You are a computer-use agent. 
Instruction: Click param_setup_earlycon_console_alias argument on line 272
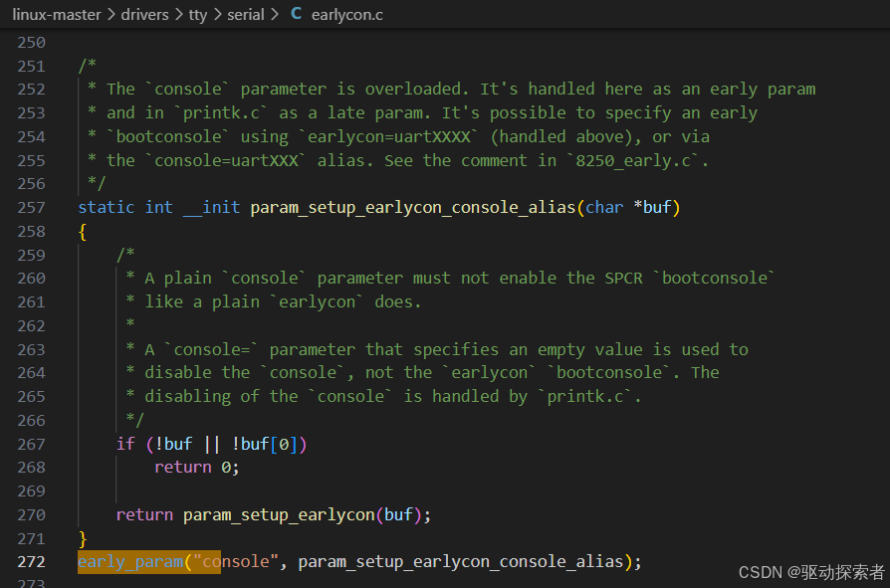pyautogui.click(x=461, y=562)
